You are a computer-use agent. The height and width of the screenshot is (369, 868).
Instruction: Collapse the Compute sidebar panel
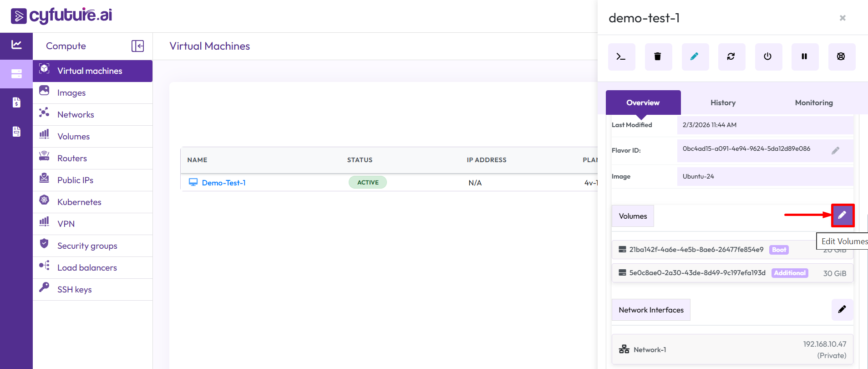point(137,46)
